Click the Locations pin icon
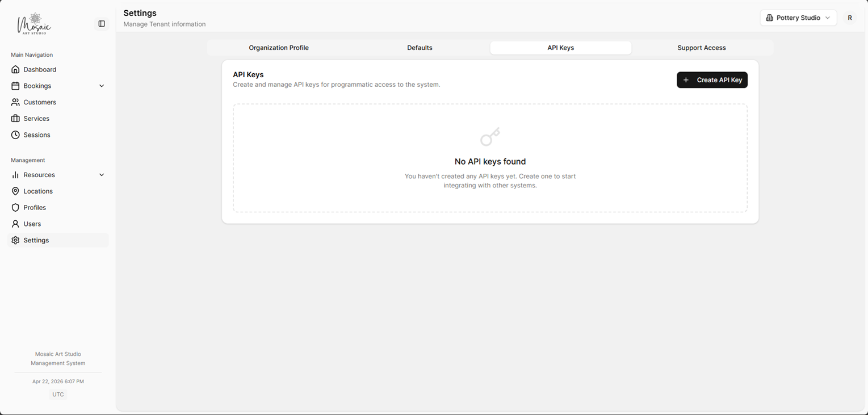 click(15, 191)
